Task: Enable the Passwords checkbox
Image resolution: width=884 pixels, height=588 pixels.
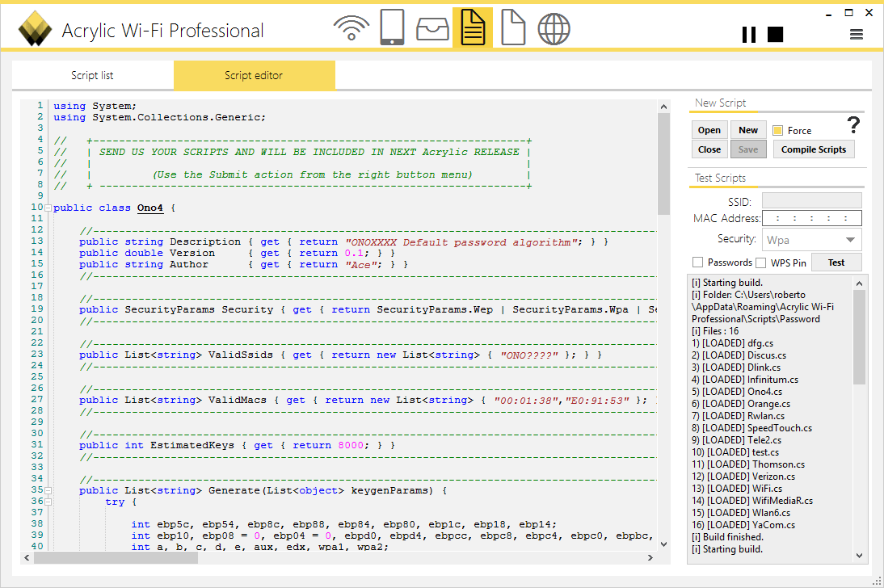Action: (x=698, y=262)
